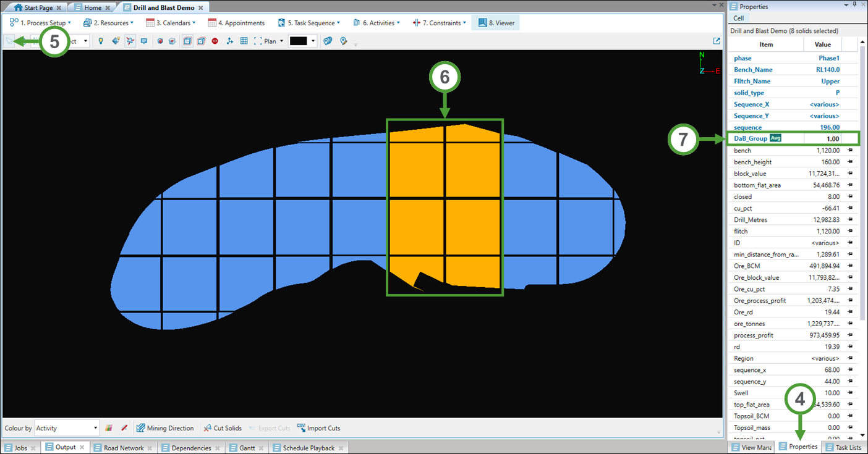Open the 5. Task Sequence menu

(310, 23)
